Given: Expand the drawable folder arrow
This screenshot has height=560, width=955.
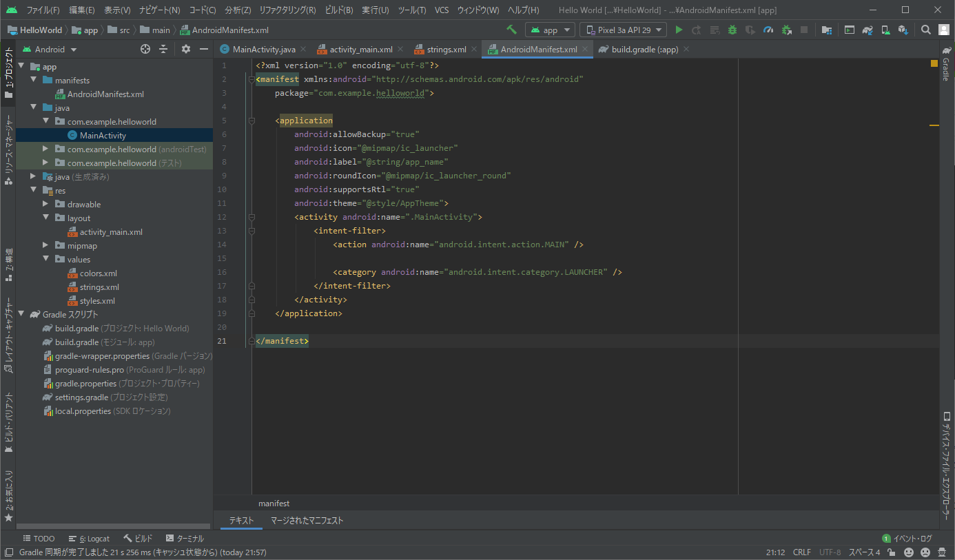Looking at the screenshot, I should (45, 205).
